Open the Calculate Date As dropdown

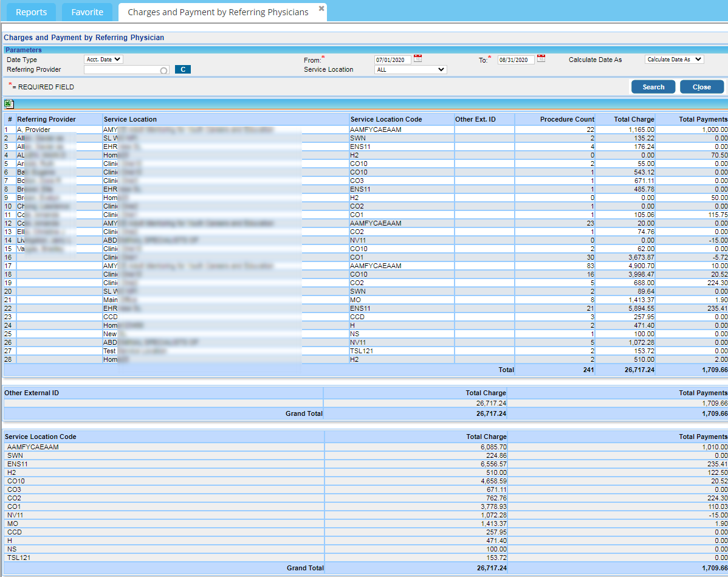point(674,60)
